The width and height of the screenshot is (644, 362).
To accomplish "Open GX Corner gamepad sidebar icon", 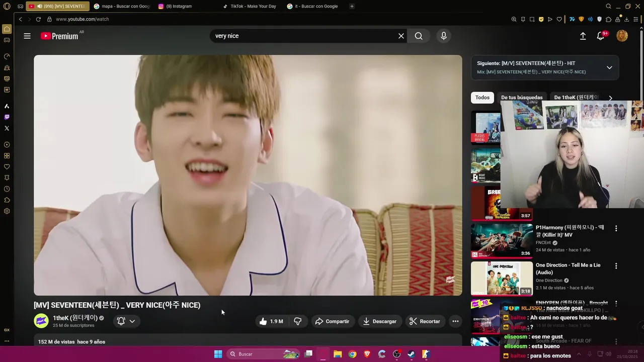I will [x=7, y=40].
